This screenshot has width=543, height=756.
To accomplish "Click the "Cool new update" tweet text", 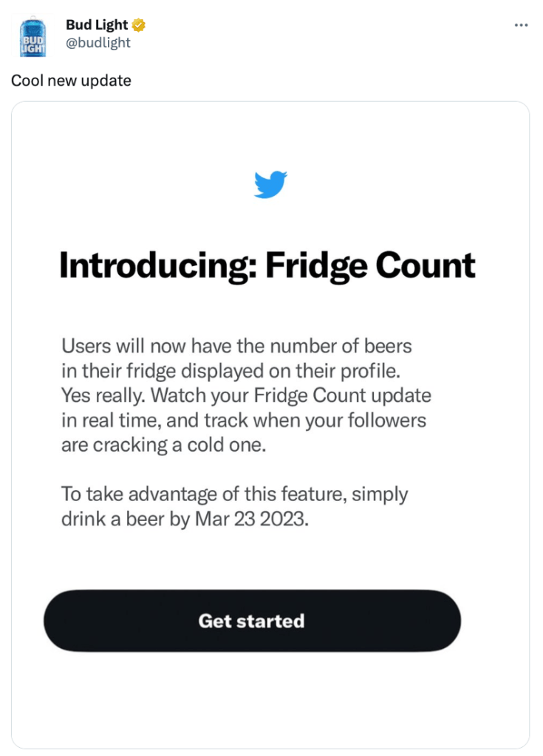I will [x=71, y=81].
